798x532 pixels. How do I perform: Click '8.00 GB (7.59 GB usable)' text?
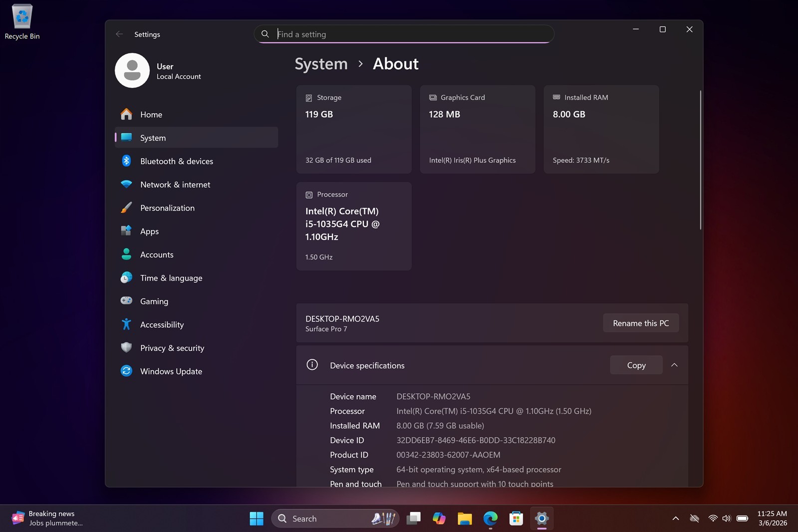click(x=440, y=426)
